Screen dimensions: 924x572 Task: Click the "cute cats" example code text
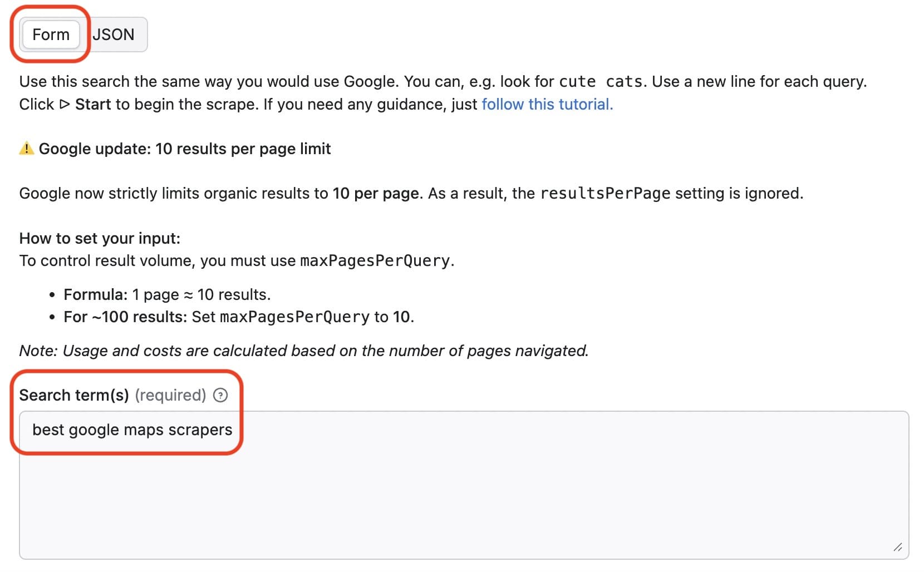(x=600, y=82)
